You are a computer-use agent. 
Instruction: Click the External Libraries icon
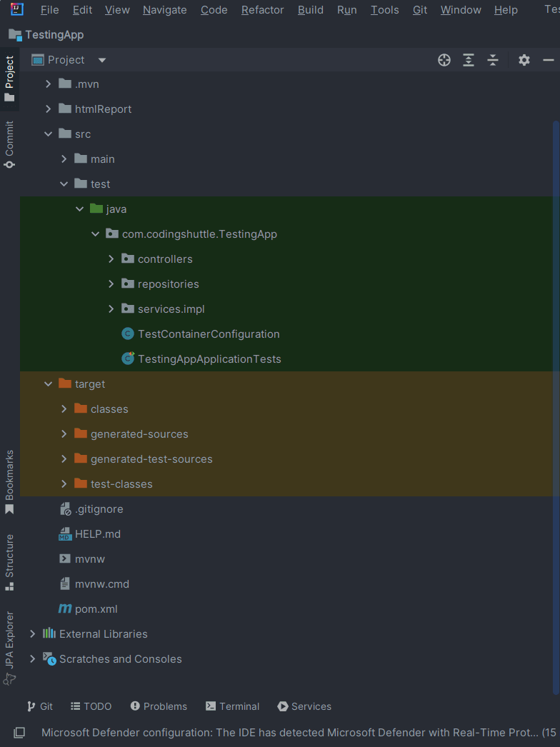pyautogui.click(x=49, y=633)
